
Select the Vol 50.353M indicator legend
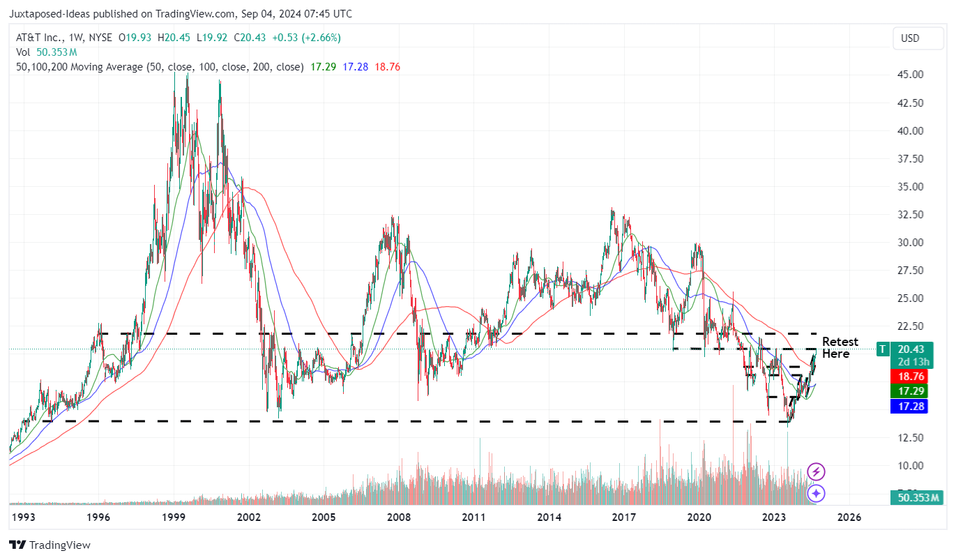[x=46, y=52]
